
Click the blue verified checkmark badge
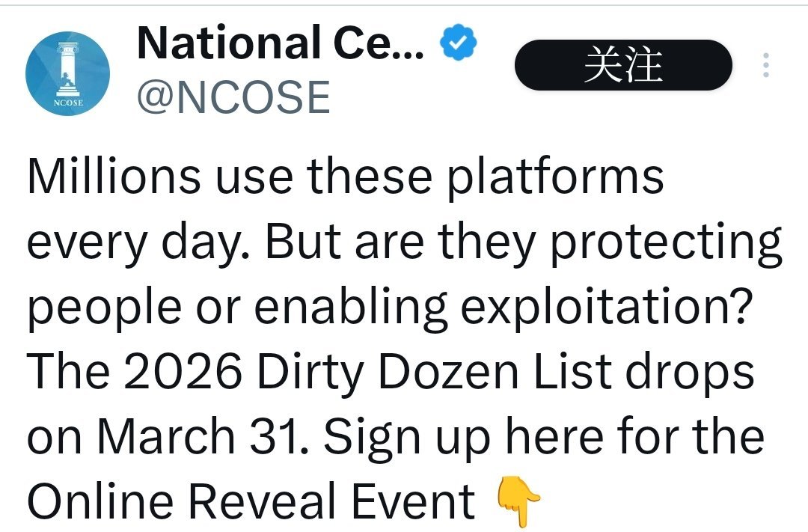(457, 43)
